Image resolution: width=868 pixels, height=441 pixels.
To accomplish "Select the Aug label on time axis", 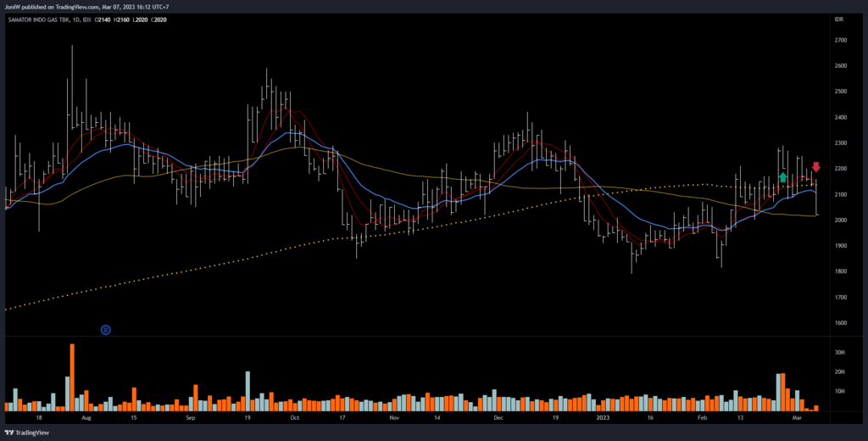I will 86,418.
